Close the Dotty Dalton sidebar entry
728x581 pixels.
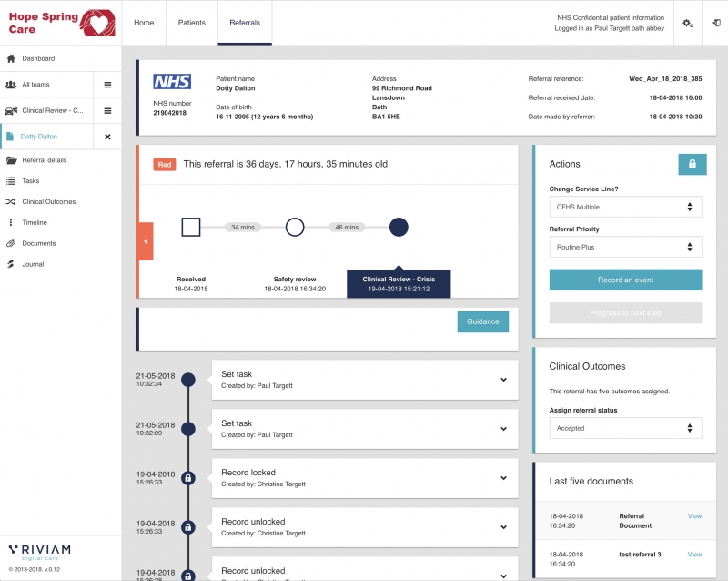click(x=107, y=137)
